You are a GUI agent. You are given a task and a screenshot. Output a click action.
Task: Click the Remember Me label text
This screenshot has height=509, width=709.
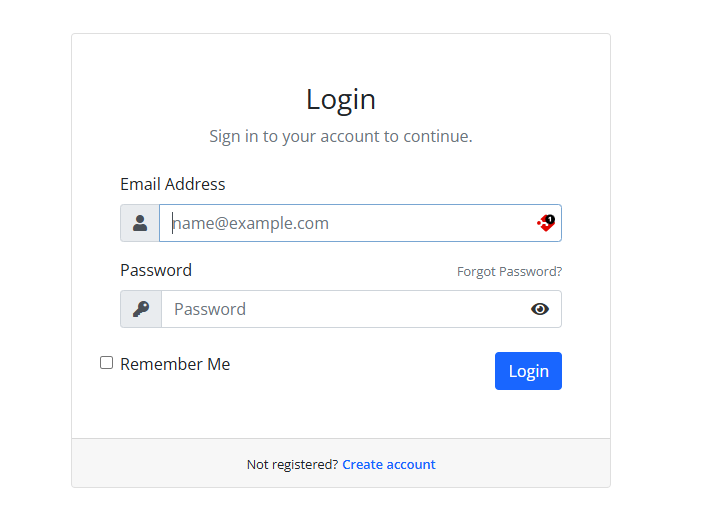click(x=175, y=364)
